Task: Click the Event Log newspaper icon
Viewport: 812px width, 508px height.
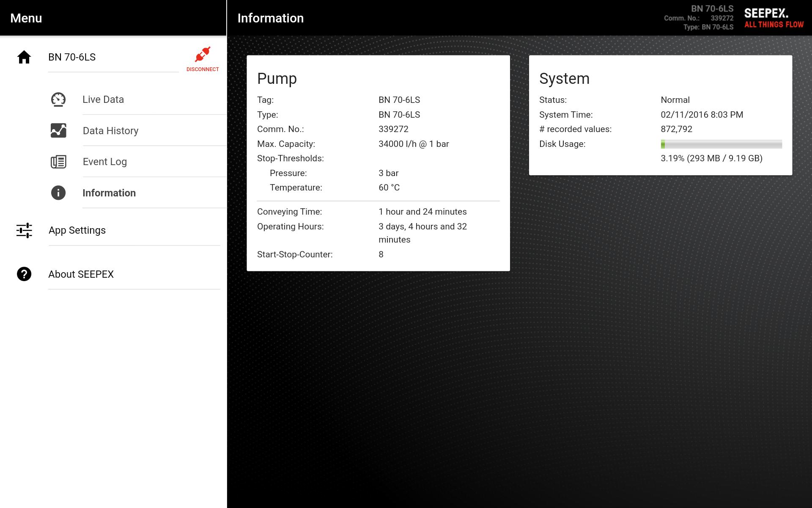Action: (x=58, y=162)
